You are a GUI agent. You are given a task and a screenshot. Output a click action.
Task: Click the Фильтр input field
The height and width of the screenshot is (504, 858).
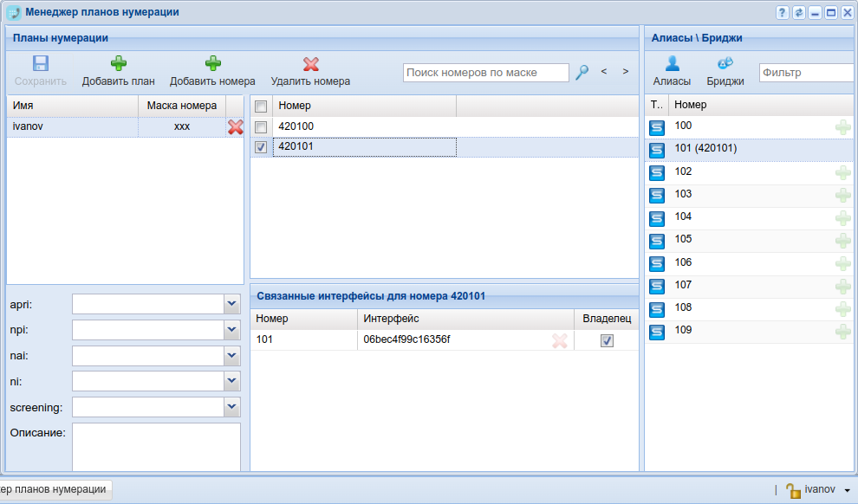click(x=809, y=72)
